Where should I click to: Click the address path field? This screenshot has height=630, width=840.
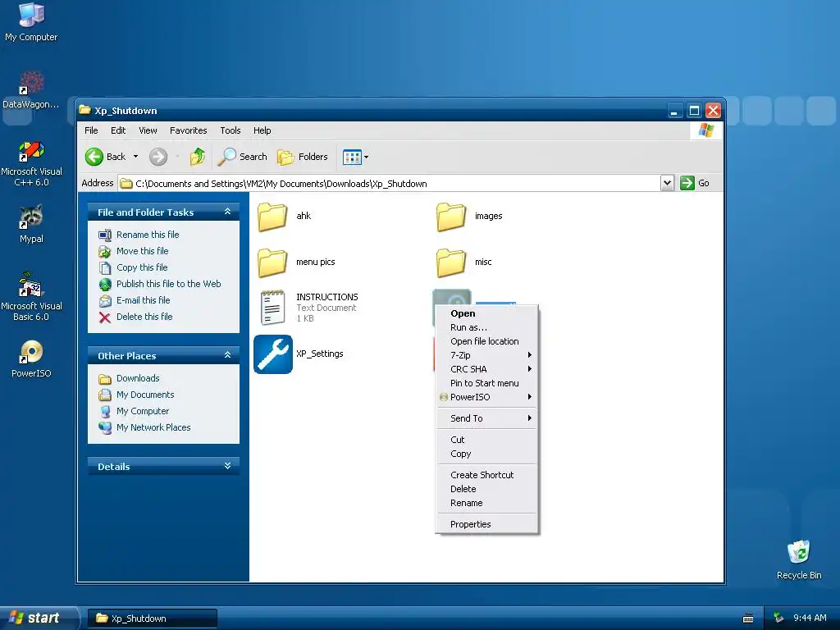(390, 184)
